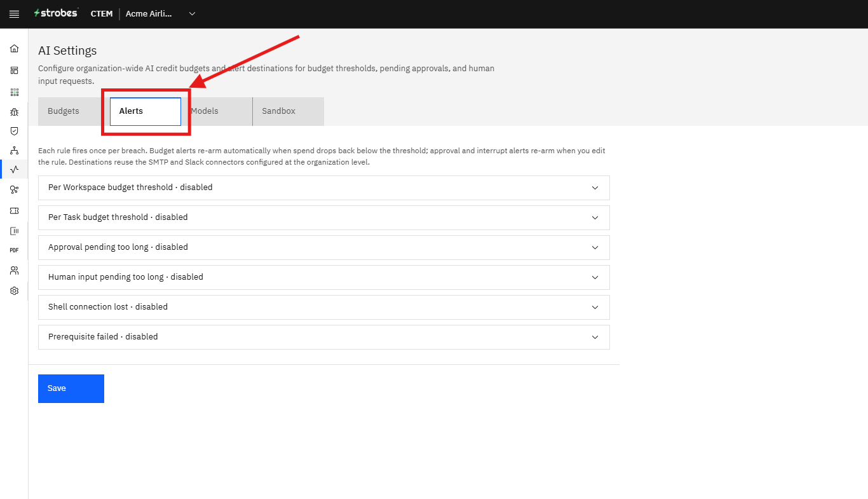Screen dimensions: 868x499
Task: Open the PDF reports sidebar icon
Action: [14, 250]
